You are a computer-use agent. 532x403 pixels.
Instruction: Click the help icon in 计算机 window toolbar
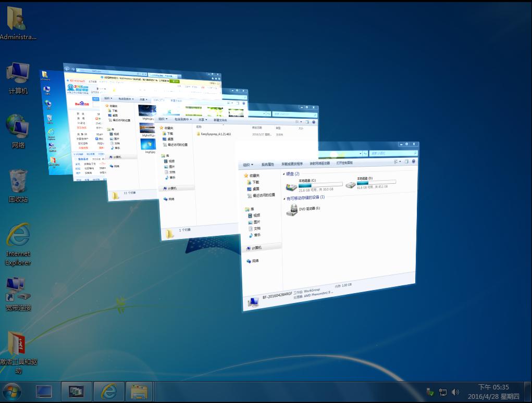click(x=414, y=161)
